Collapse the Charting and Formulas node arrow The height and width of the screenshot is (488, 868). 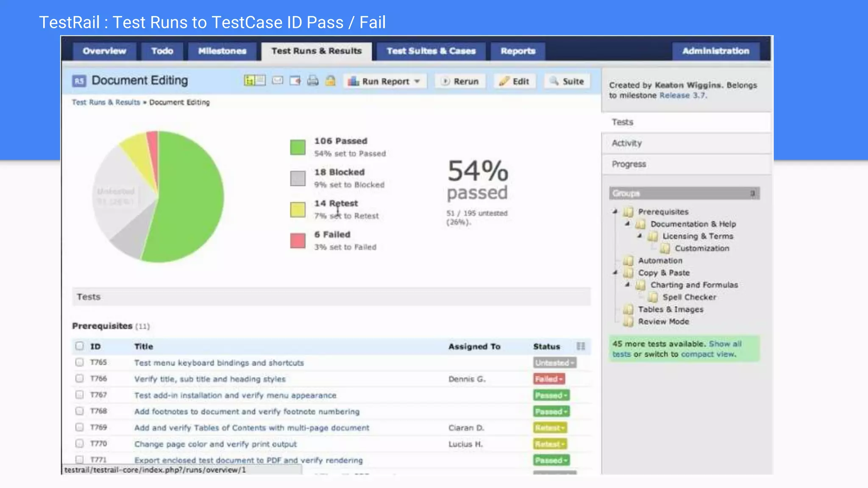(x=627, y=285)
